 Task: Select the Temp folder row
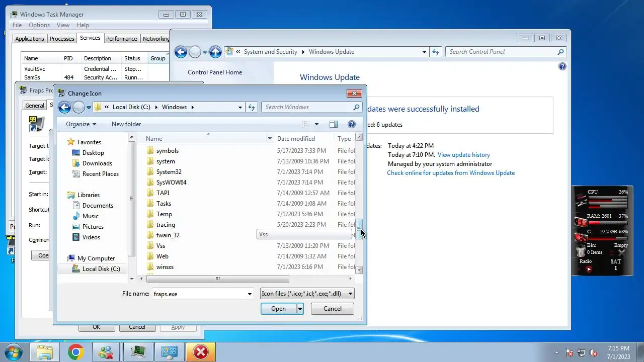[250, 214]
